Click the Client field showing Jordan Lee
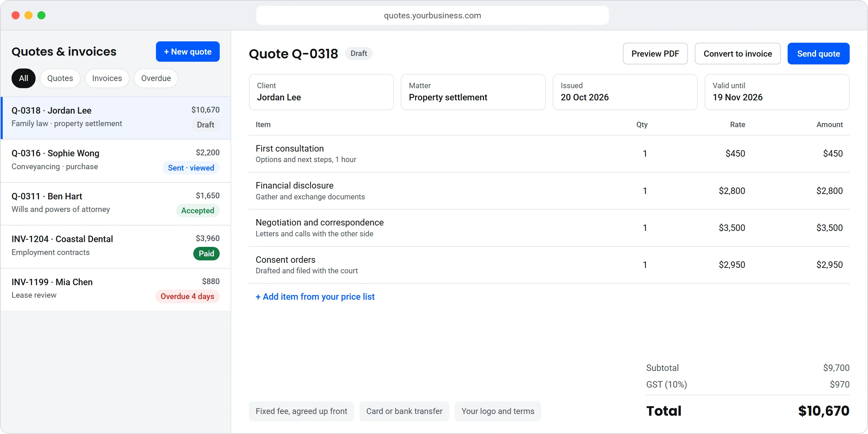The width and height of the screenshot is (868, 434). 321,92
